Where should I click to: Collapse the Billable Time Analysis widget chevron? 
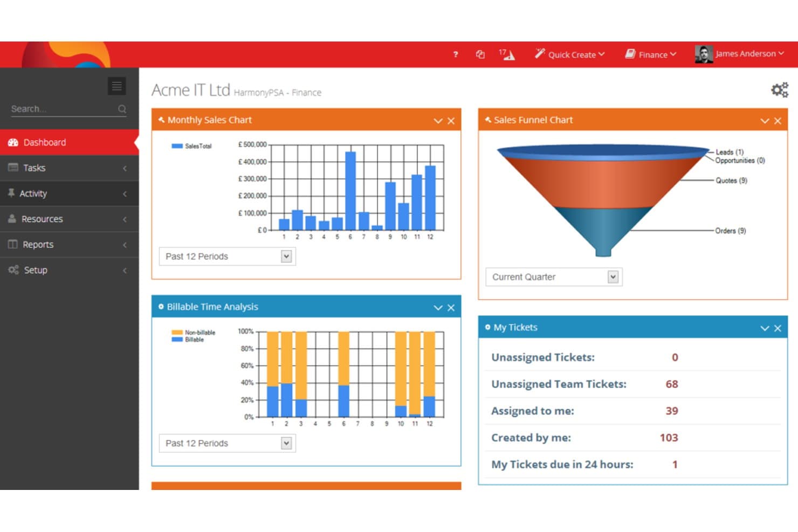[438, 308]
